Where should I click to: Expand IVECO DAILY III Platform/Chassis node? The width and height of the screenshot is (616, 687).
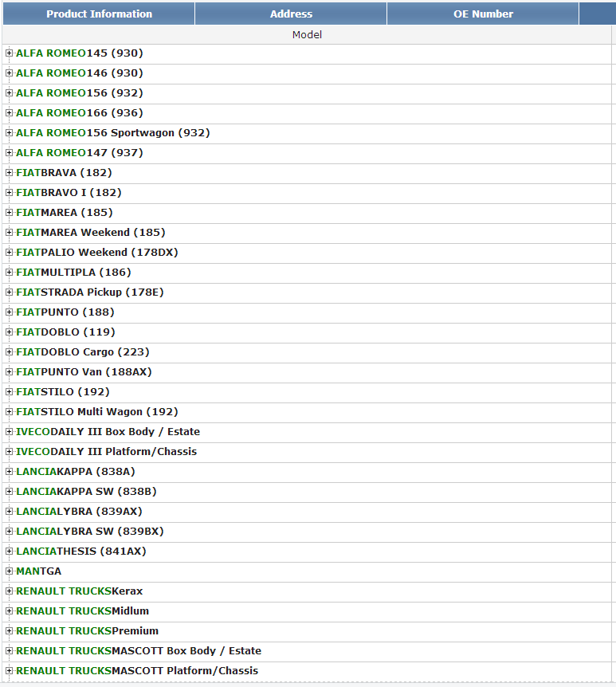pos(9,452)
